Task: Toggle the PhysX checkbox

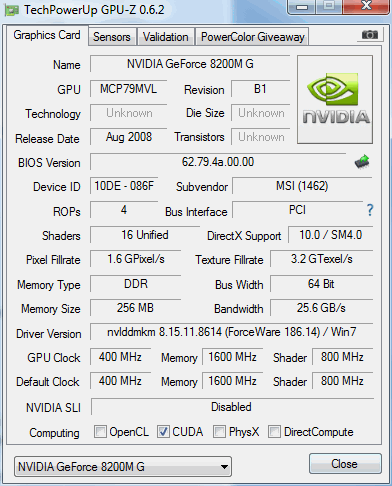Action: pos(219,432)
